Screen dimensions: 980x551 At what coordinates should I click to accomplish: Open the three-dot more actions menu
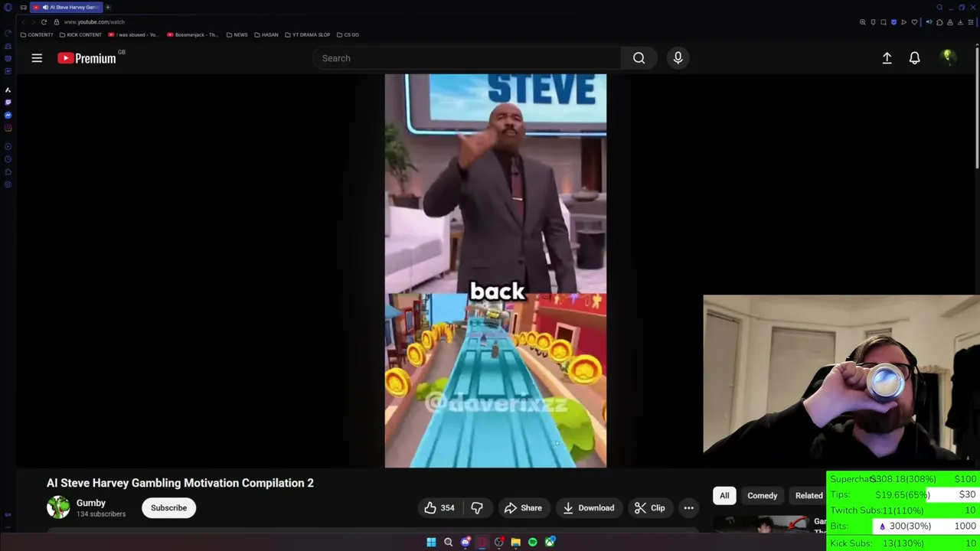coord(688,508)
